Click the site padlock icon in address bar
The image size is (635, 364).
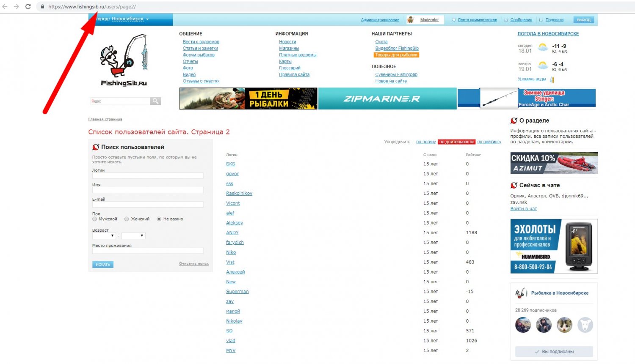[42, 7]
